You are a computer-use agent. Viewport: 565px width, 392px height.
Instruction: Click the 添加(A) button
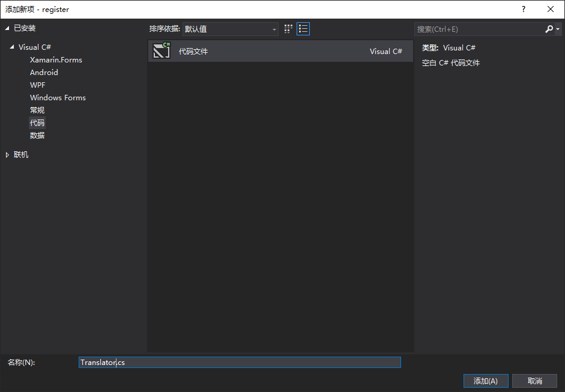(485, 381)
